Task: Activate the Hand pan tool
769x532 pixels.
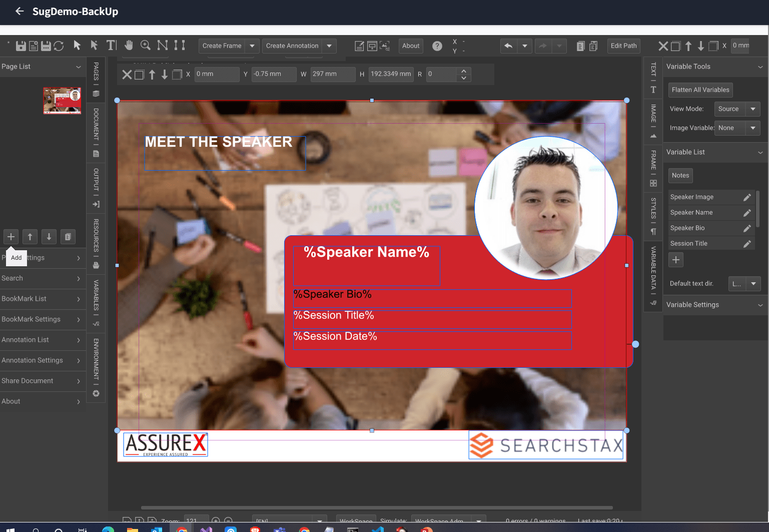Action: [129, 46]
